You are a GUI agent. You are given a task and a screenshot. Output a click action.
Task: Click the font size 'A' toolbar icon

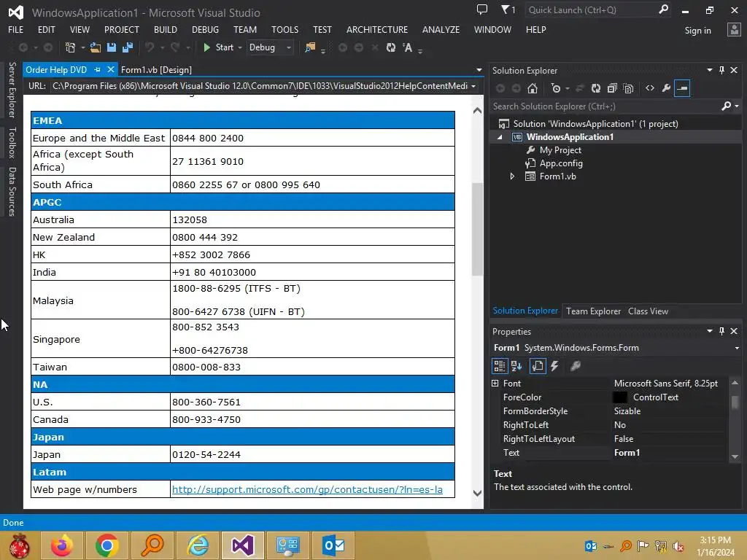pyautogui.click(x=407, y=47)
